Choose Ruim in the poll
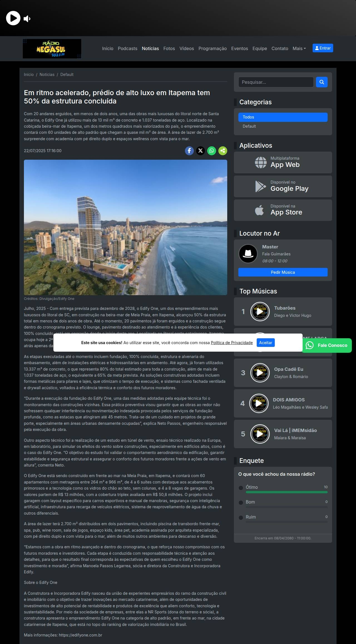This screenshot has width=356, height=644. [x=241, y=517]
